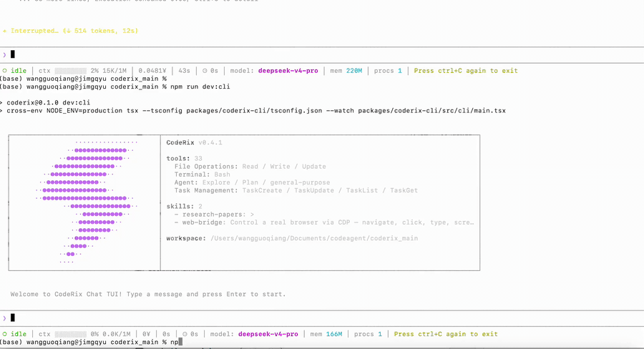Image resolution: width=644 pixels, height=349 pixels.
Task: Click the 'Welcome to CodeRix Chat TUI!' message
Action: [x=67, y=295]
